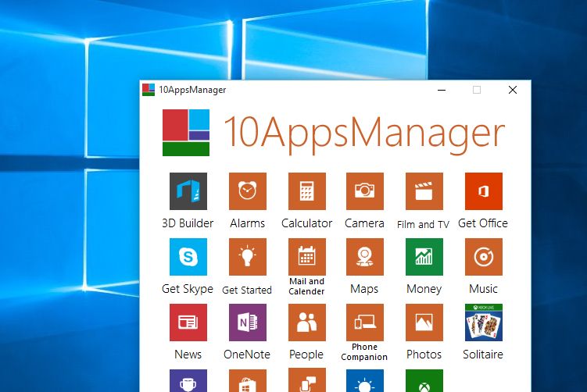587x392 pixels.
Task: Close the 10AppsManager window
Action: (x=513, y=90)
